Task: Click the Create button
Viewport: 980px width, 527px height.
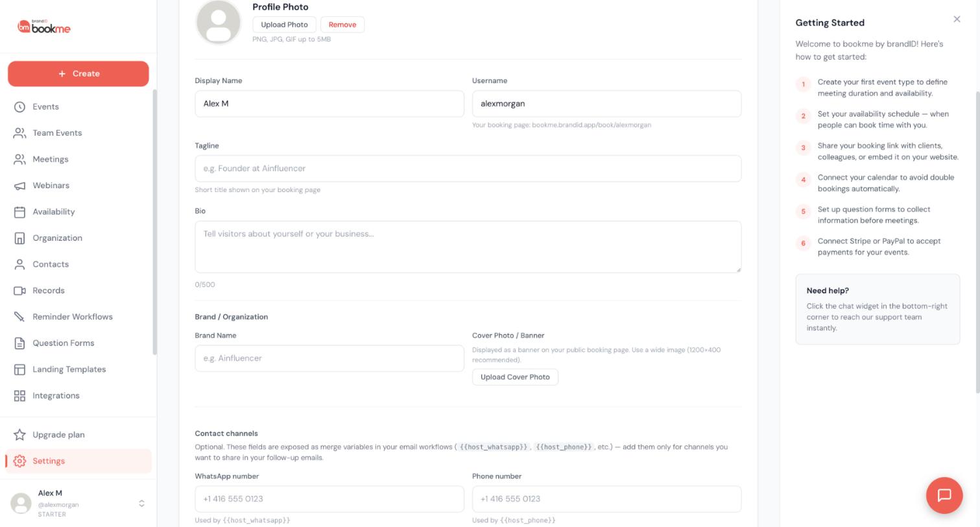Action: [78, 73]
